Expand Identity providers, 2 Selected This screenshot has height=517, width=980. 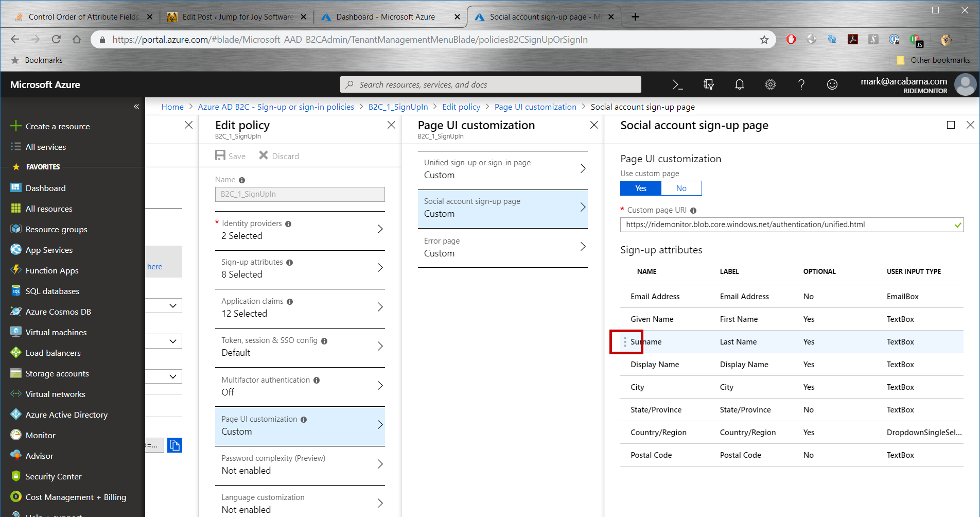(300, 230)
